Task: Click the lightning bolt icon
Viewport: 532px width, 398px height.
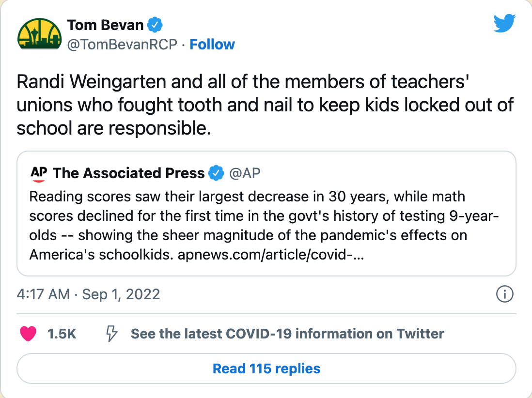Action: (x=111, y=334)
